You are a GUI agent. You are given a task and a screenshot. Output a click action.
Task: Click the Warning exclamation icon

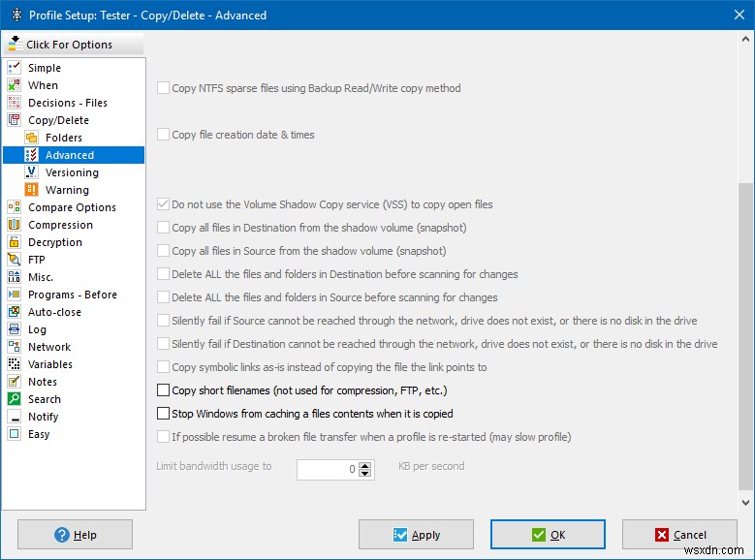31,190
